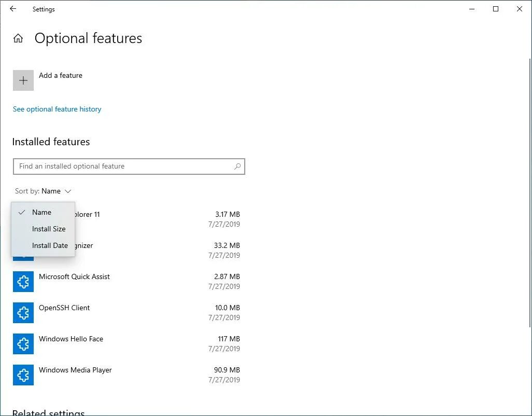Click the Microsoft Quick Assist puzzle icon
The height and width of the screenshot is (416, 532).
pos(23,282)
